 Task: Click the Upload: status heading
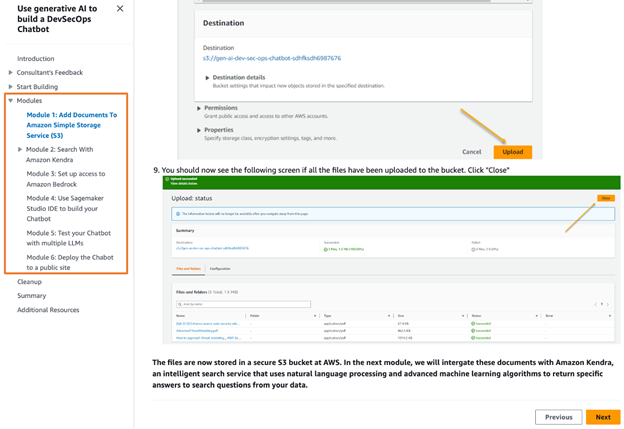(192, 198)
